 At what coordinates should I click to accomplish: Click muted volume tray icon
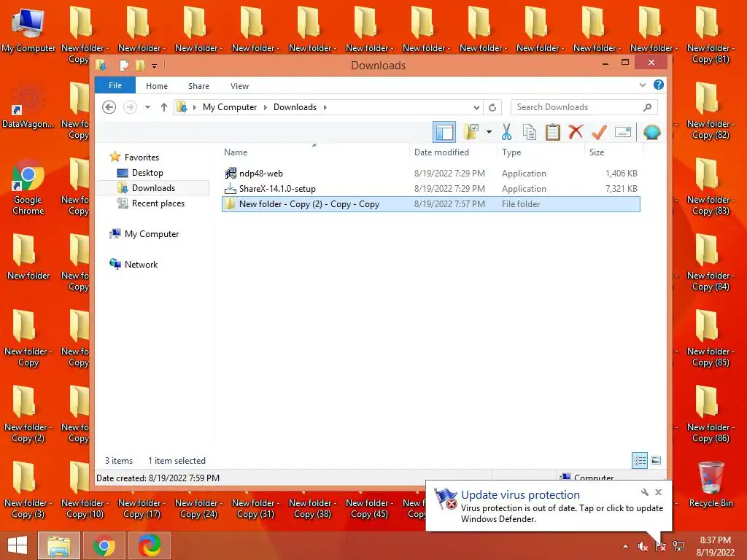pyautogui.click(x=643, y=546)
